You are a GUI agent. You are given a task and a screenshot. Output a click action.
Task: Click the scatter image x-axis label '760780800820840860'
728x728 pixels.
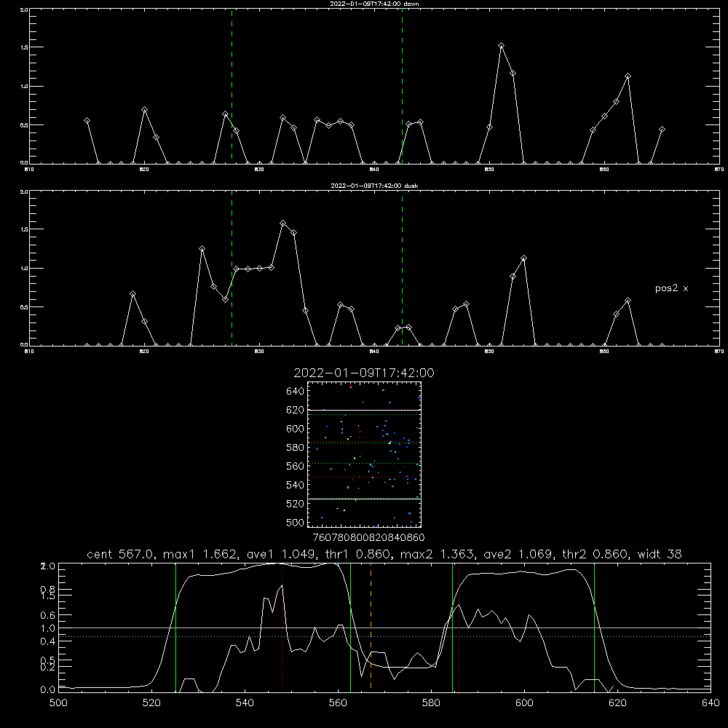[x=368, y=538]
